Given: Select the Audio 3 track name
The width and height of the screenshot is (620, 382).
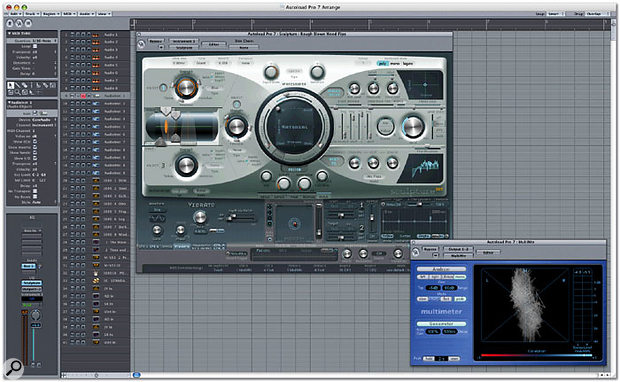Looking at the screenshot, I should 111,50.
